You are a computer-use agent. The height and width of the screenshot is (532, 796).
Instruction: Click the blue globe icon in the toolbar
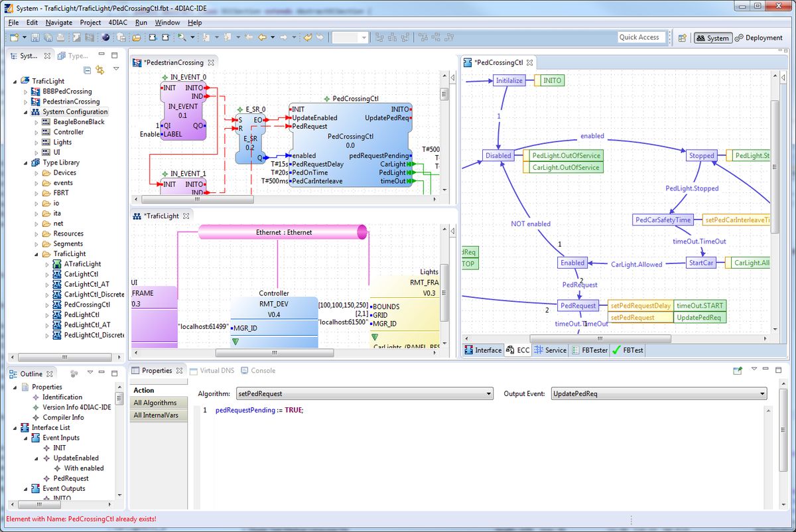coord(105,38)
